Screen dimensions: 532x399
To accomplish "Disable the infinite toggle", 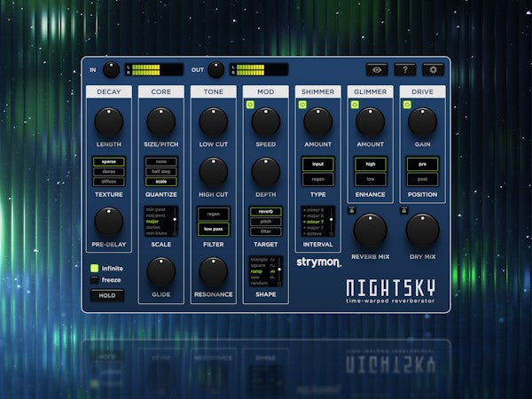I will (x=95, y=267).
